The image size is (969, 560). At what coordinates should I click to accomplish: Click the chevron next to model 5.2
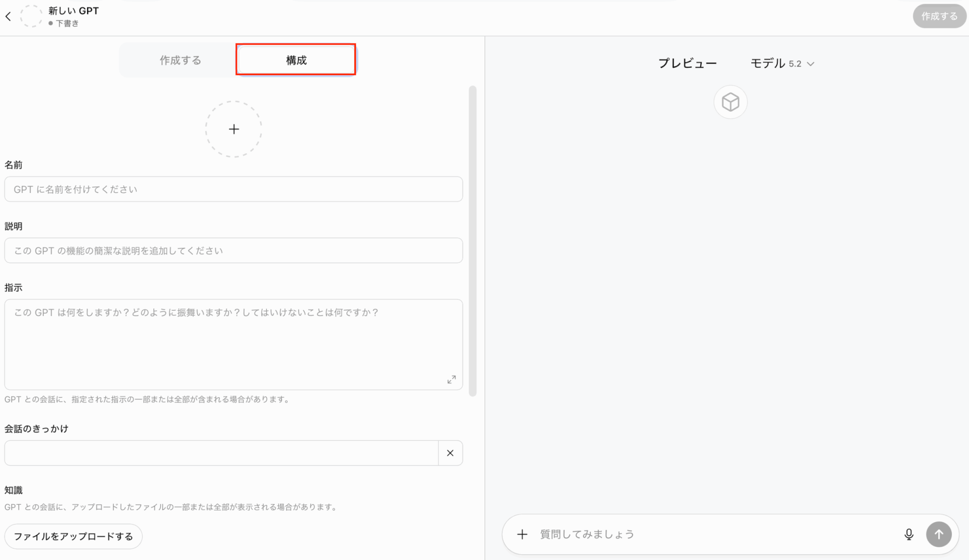[x=810, y=64]
